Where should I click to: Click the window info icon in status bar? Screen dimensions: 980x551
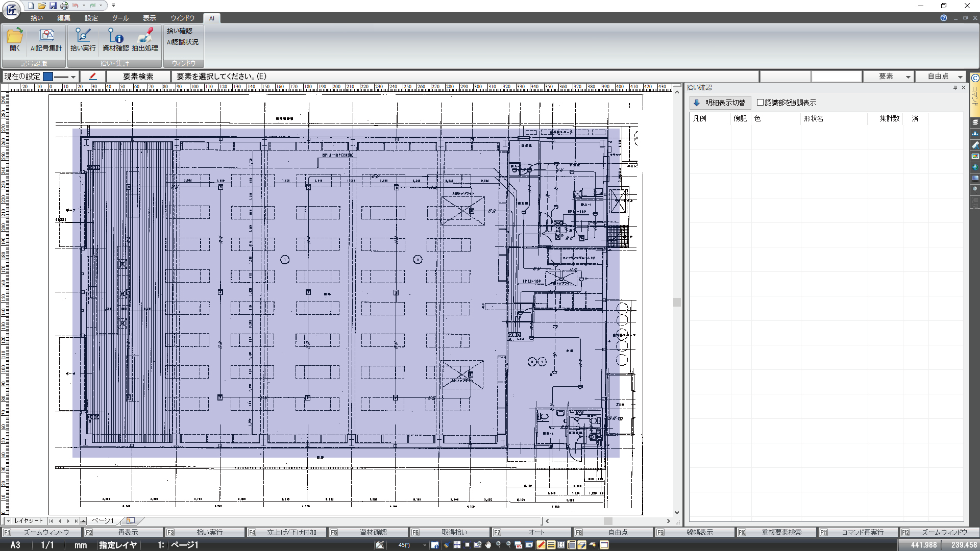(x=435, y=545)
